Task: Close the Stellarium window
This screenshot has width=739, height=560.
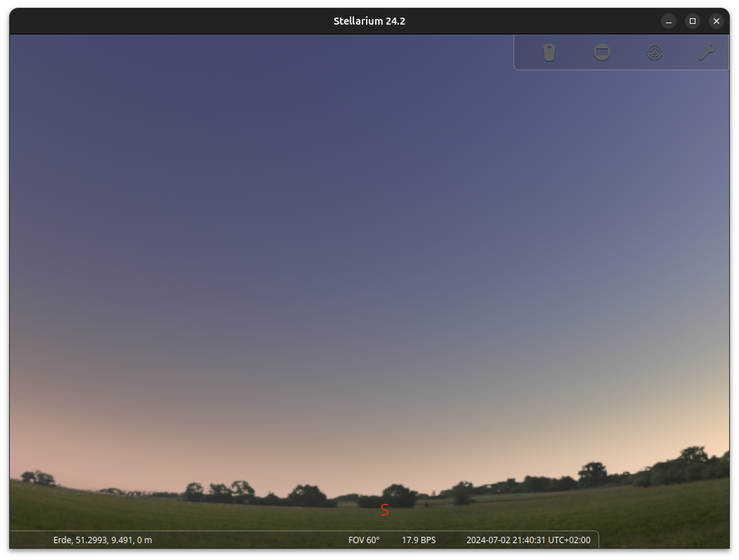Action: point(717,21)
